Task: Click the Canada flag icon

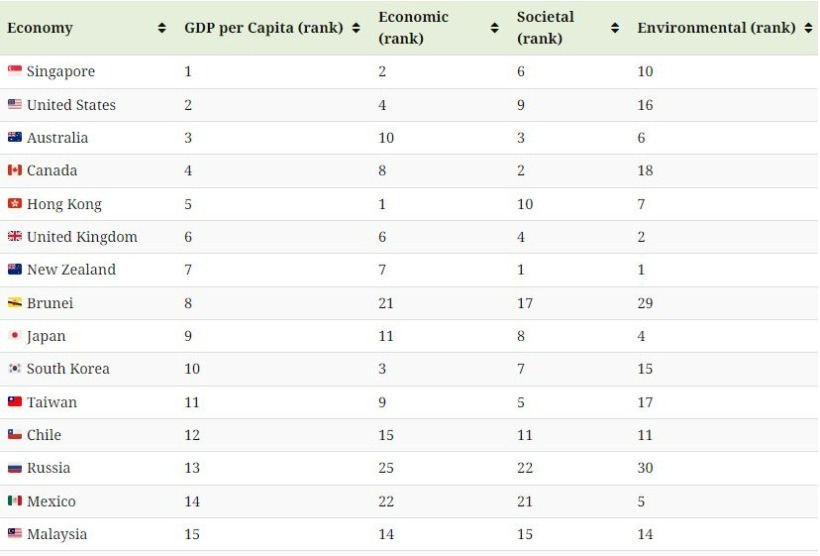Action: coord(15,170)
